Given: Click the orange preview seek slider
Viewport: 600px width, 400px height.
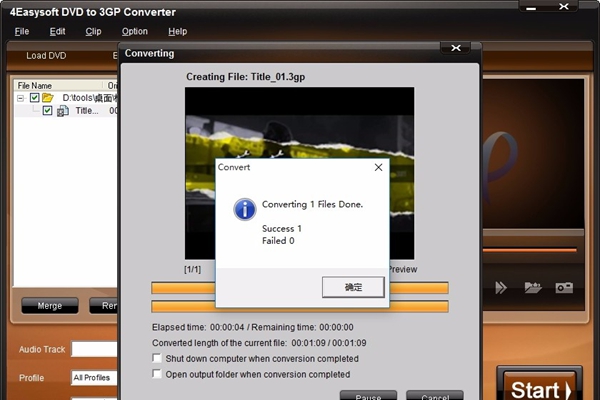Looking at the screenshot, I should 530,250.
